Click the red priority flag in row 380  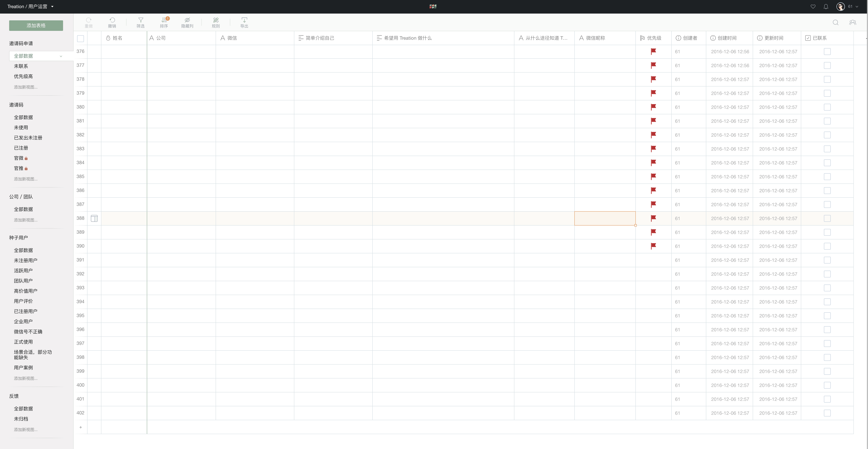click(x=653, y=107)
